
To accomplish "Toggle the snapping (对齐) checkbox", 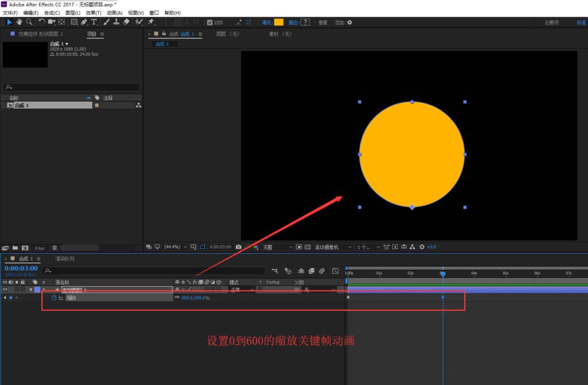I will coord(210,22).
